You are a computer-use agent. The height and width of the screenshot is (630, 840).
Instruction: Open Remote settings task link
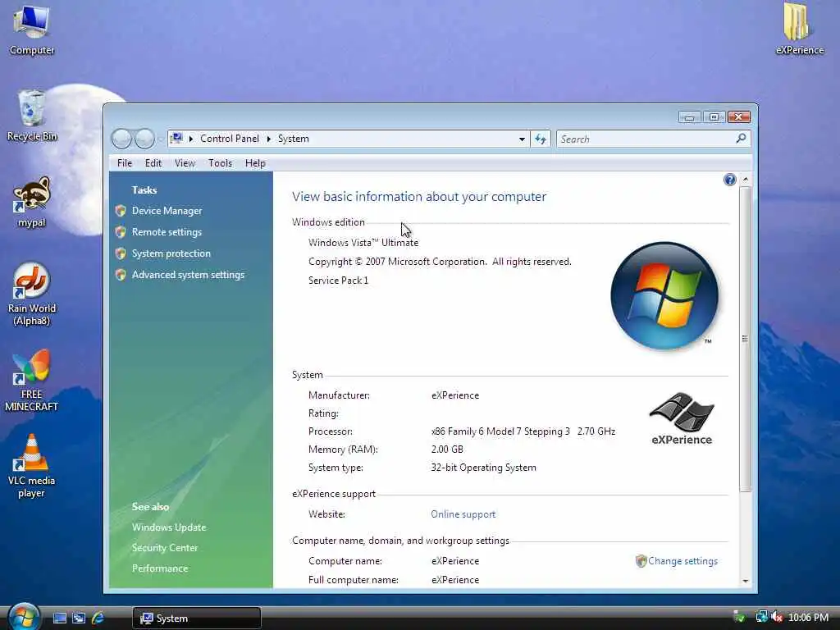coord(167,232)
